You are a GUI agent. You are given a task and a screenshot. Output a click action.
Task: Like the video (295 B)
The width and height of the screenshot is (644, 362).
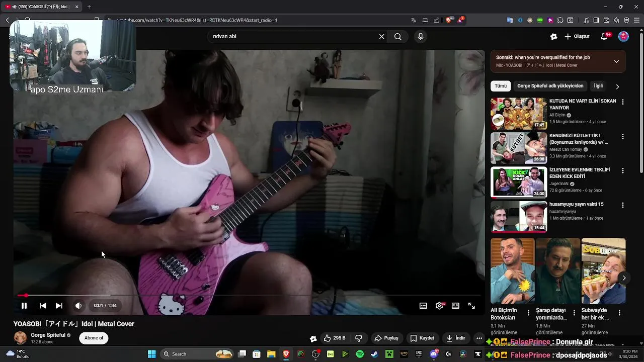click(335, 338)
